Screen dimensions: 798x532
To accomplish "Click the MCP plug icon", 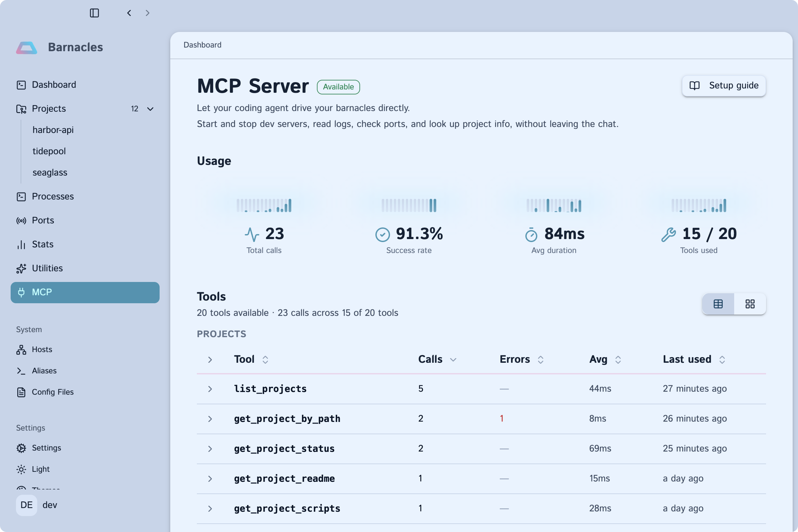I will coord(21,293).
